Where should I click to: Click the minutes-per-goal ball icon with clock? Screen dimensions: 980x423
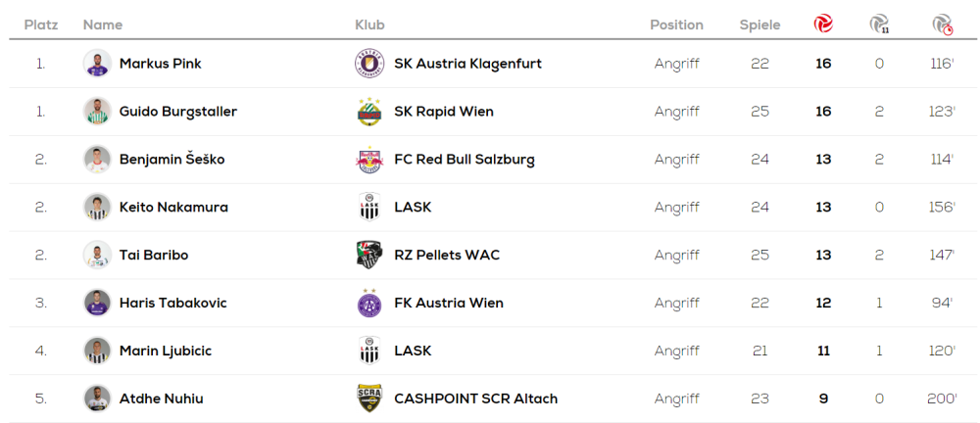pyautogui.click(x=943, y=24)
